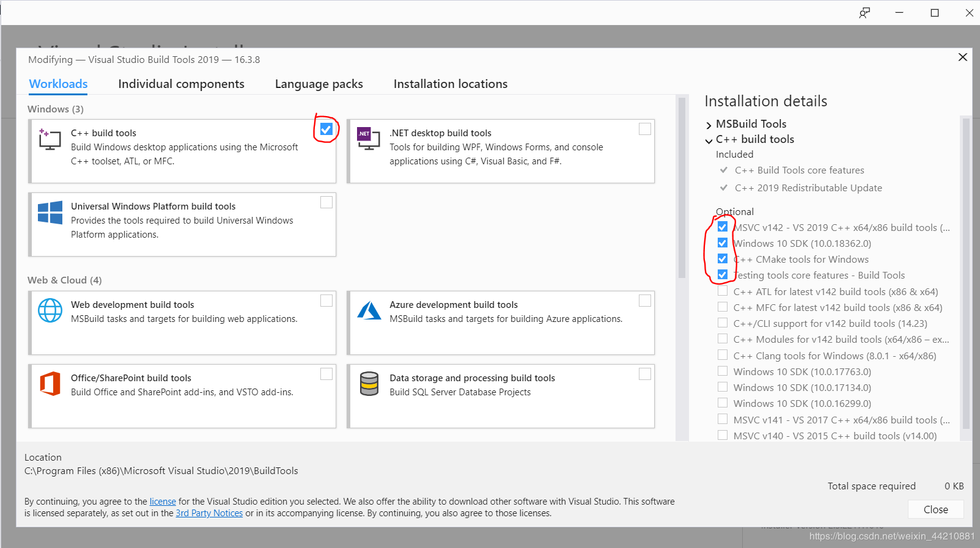Image resolution: width=980 pixels, height=548 pixels.
Task: Click the 'Total space required' label
Action: click(x=872, y=486)
